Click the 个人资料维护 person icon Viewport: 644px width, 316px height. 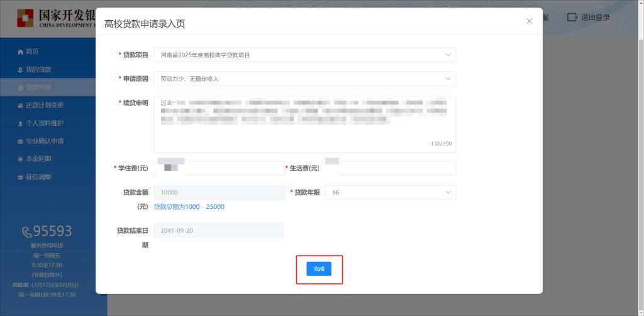point(20,123)
